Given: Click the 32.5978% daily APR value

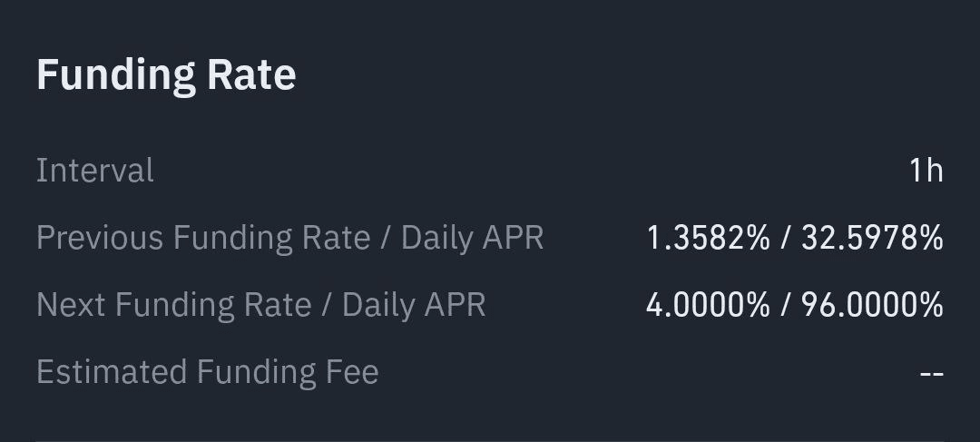Looking at the screenshot, I should [x=872, y=238].
